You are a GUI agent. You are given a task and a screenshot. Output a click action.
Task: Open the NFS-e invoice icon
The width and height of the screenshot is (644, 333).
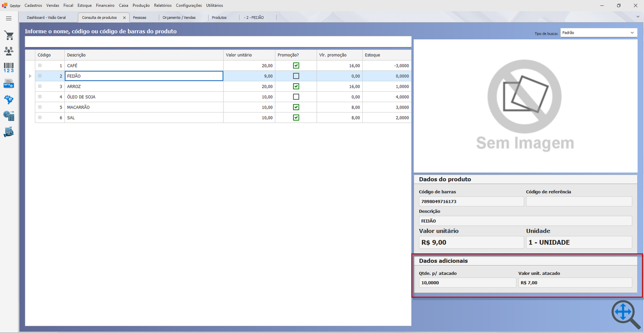pos(9,83)
